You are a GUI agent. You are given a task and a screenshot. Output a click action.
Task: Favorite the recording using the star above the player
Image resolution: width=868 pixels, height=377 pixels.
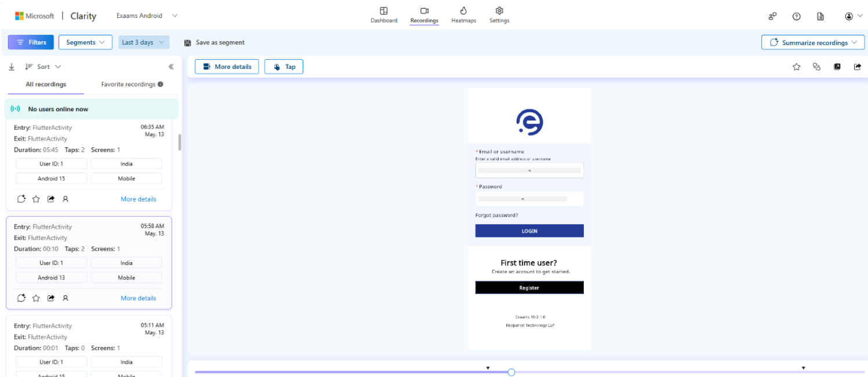pyautogui.click(x=796, y=66)
